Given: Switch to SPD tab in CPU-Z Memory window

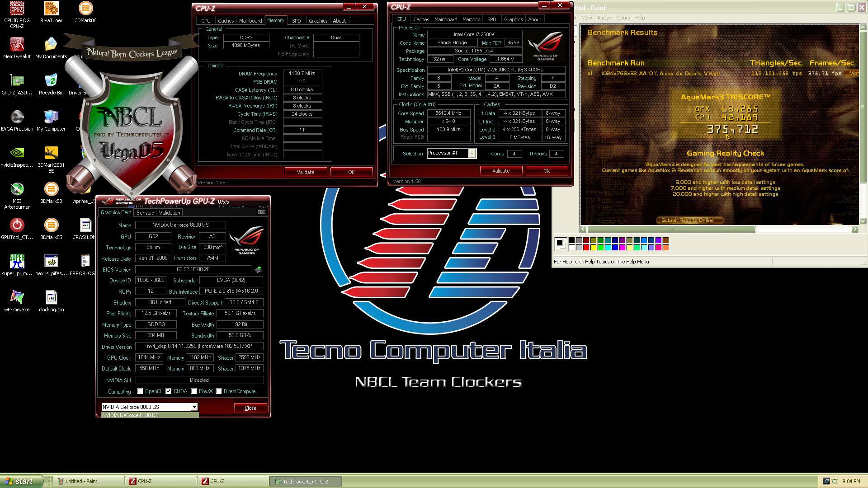Looking at the screenshot, I should point(296,21).
